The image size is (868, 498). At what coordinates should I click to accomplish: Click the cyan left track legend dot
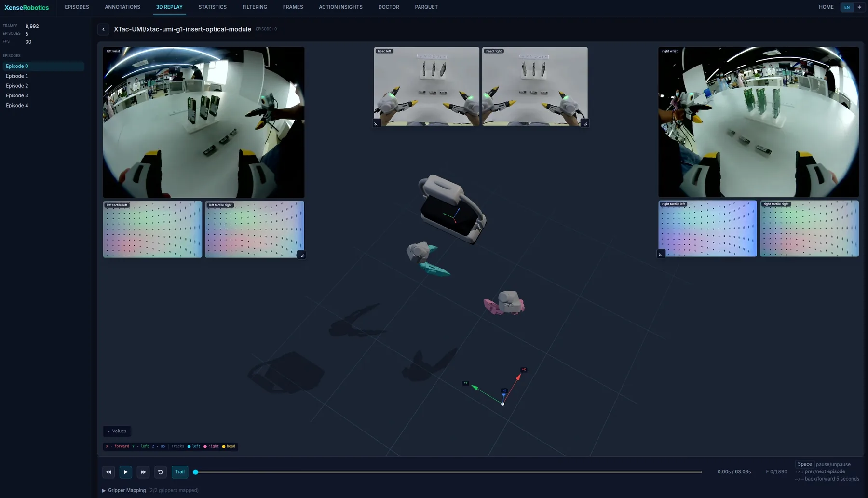coord(189,446)
